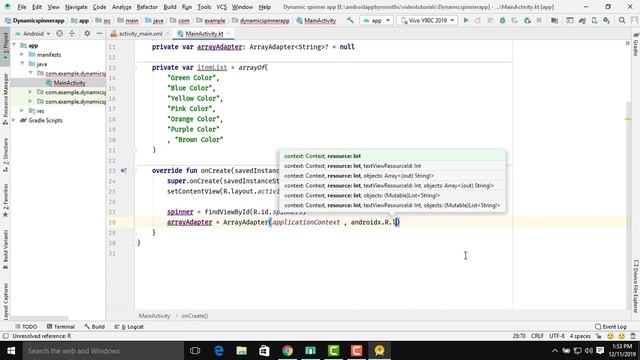Open Windows Start menu
Viewport: 640px width, 360px height.
click(x=11, y=351)
